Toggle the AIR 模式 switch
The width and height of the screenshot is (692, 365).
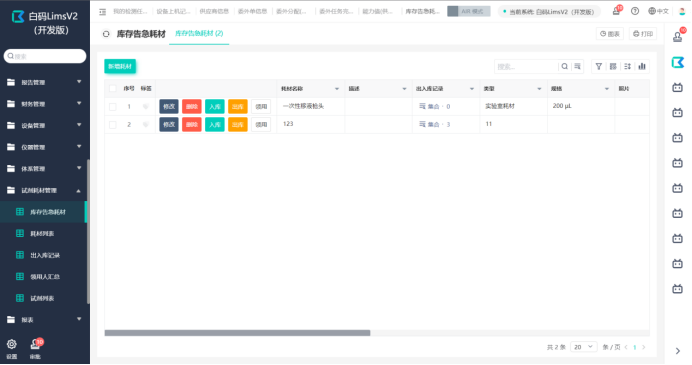(x=469, y=11)
